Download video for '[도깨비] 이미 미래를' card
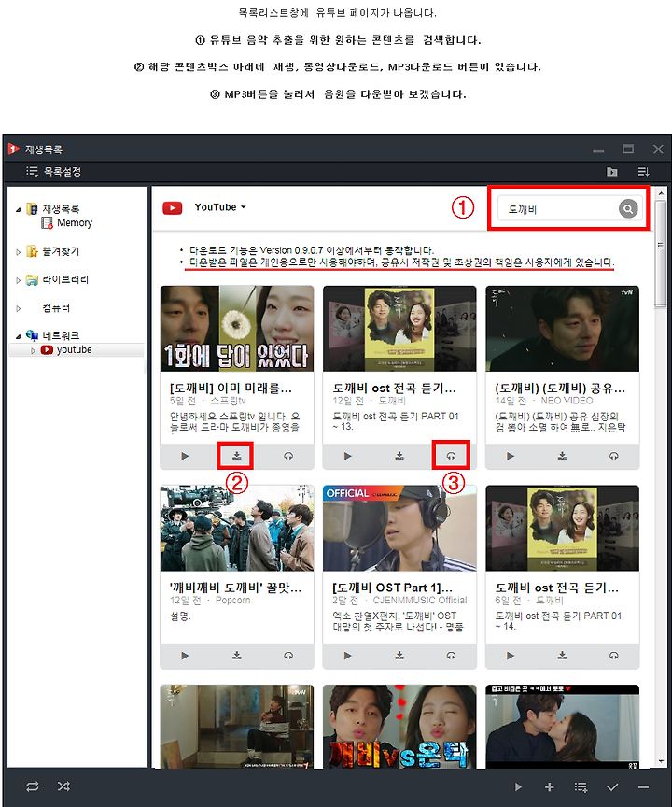Screen dimensions: 672x807 236,456
